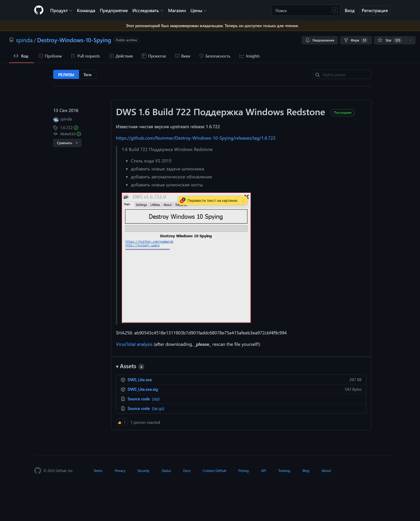Download Source code zip archive
The width and height of the screenshot is (420, 521).
144,399
